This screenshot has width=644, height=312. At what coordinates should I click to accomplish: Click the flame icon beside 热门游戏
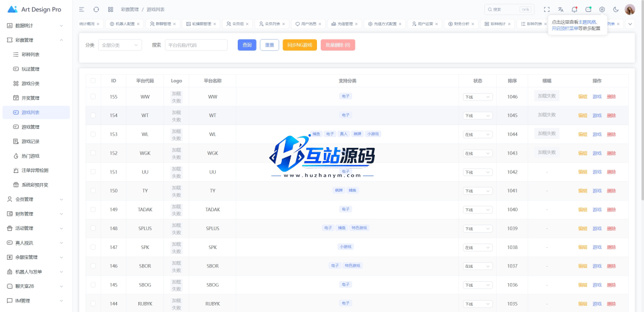pyautogui.click(x=16, y=155)
